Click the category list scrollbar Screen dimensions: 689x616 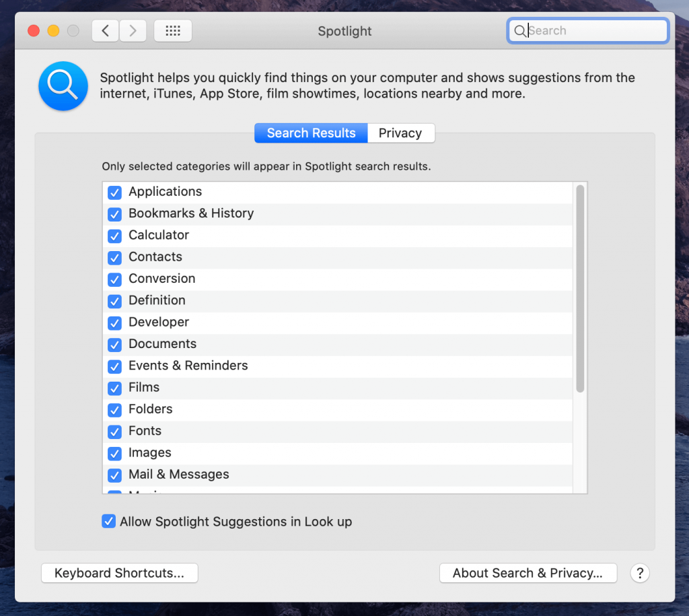coord(580,288)
